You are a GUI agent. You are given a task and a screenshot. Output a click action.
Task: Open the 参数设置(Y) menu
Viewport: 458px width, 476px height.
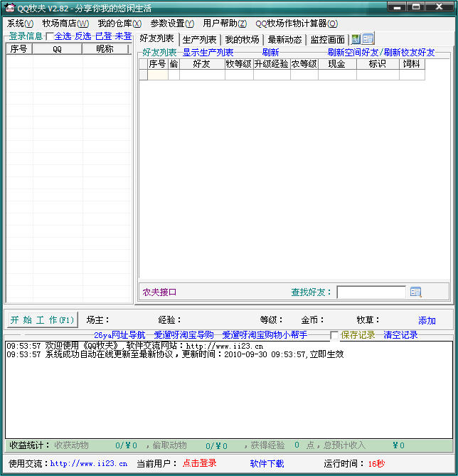(172, 23)
